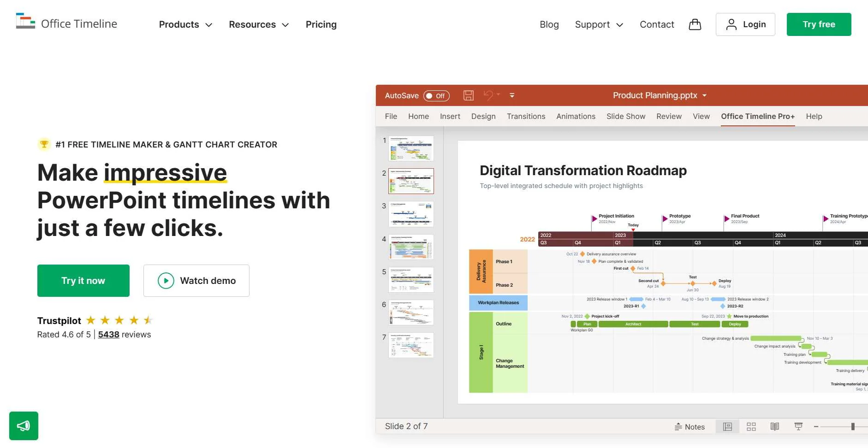The width and height of the screenshot is (868, 448).
Task: Click the Prototype milestone flag
Action: tap(665, 218)
